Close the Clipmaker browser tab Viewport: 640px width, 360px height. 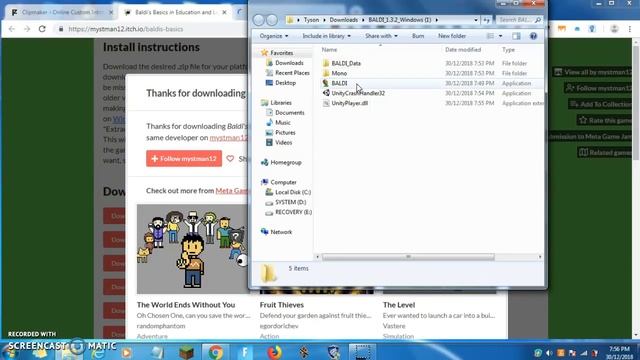tap(111, 13)
